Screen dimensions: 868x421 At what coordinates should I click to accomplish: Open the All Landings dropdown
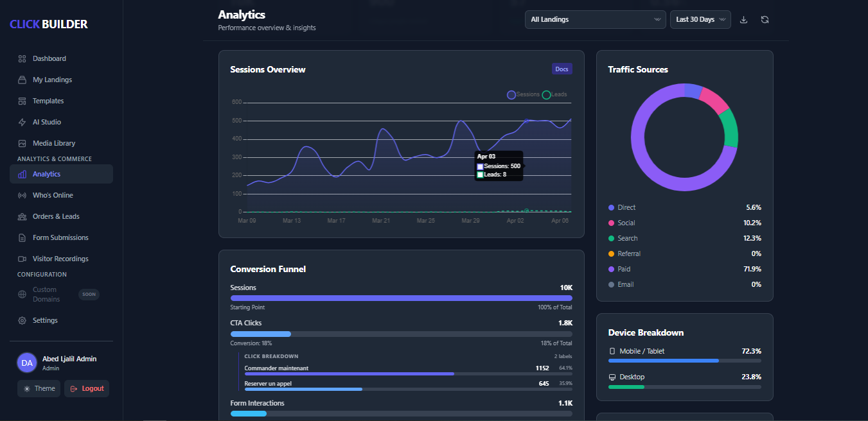(x=594, y=19)
